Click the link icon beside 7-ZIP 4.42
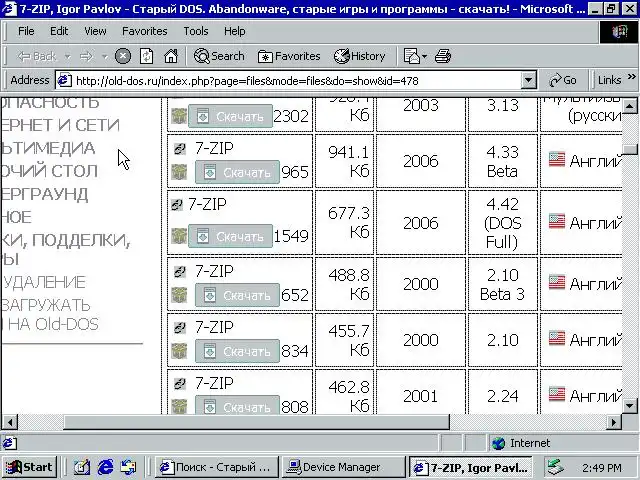This screenshot has height=480, width=640. (x=176, y=204)
